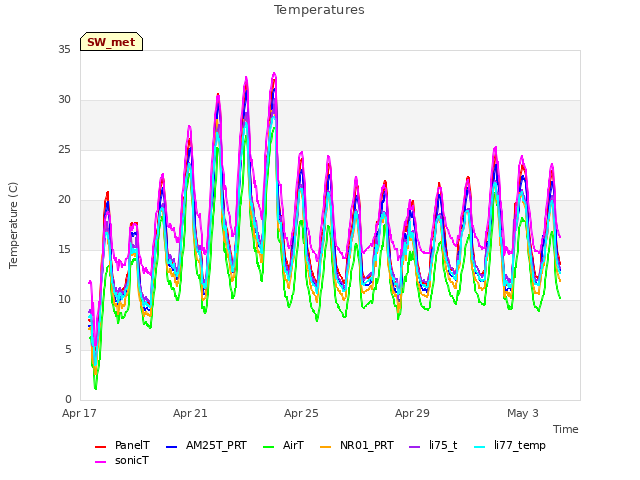Toggle the NR01_PRT series in legend
This screenshot has height=480, width=640.
357,445
